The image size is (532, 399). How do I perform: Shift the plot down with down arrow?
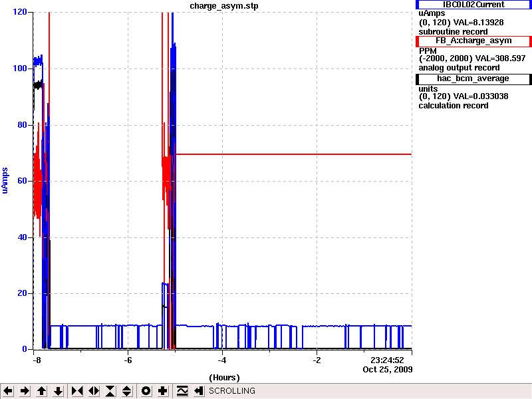(x=59, y=391)
